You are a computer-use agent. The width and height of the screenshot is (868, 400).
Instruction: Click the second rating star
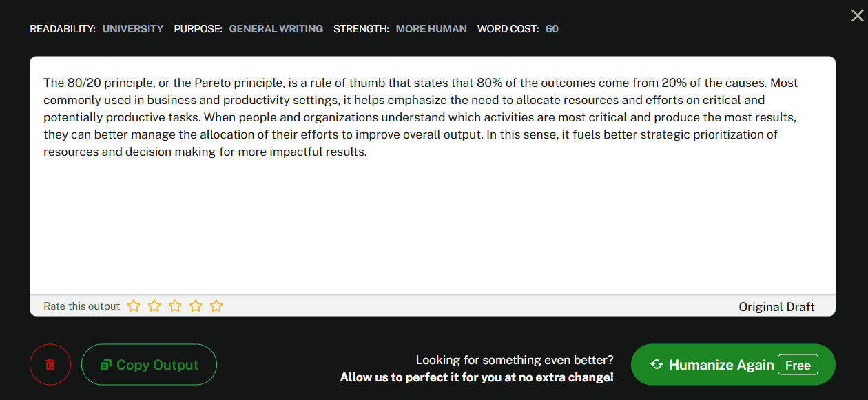click(154, 306)
